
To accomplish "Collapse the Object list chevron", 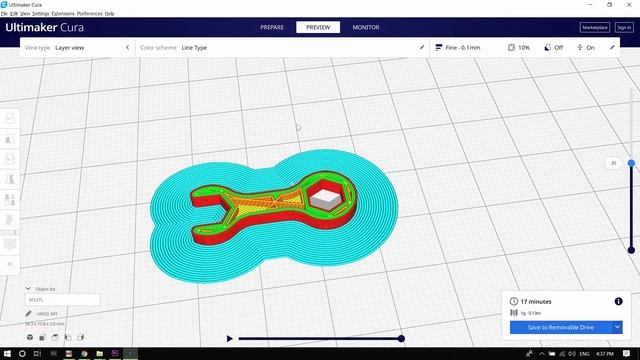I will tap(28, 289).
